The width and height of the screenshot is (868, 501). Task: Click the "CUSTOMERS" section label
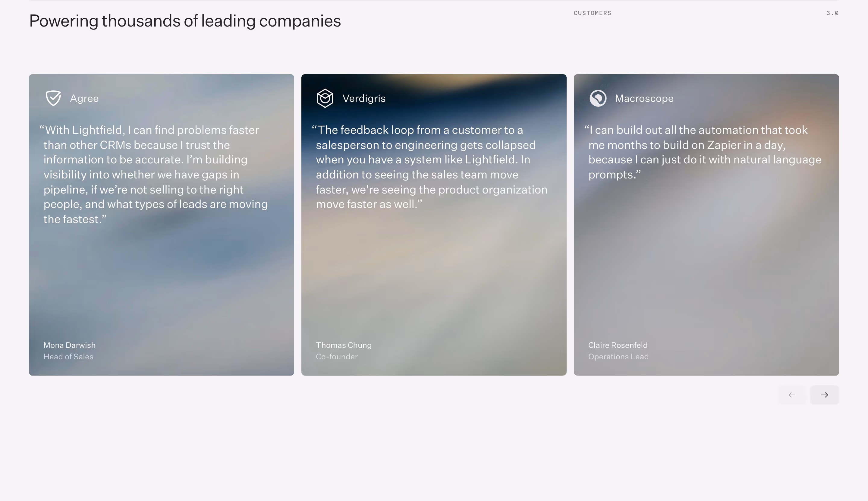pyautogui.click(x=593, y=13)
